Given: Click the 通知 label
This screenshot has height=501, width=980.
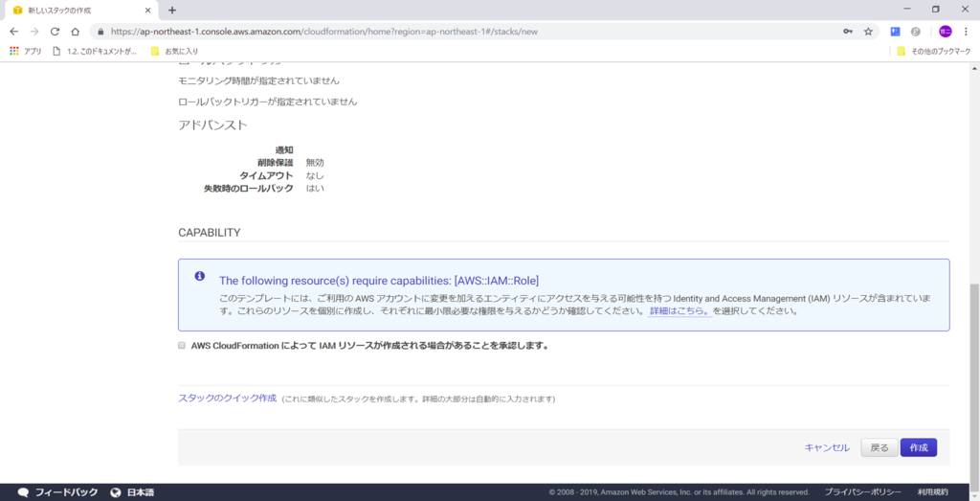Looking at the screenshot, I should (284, 150).
